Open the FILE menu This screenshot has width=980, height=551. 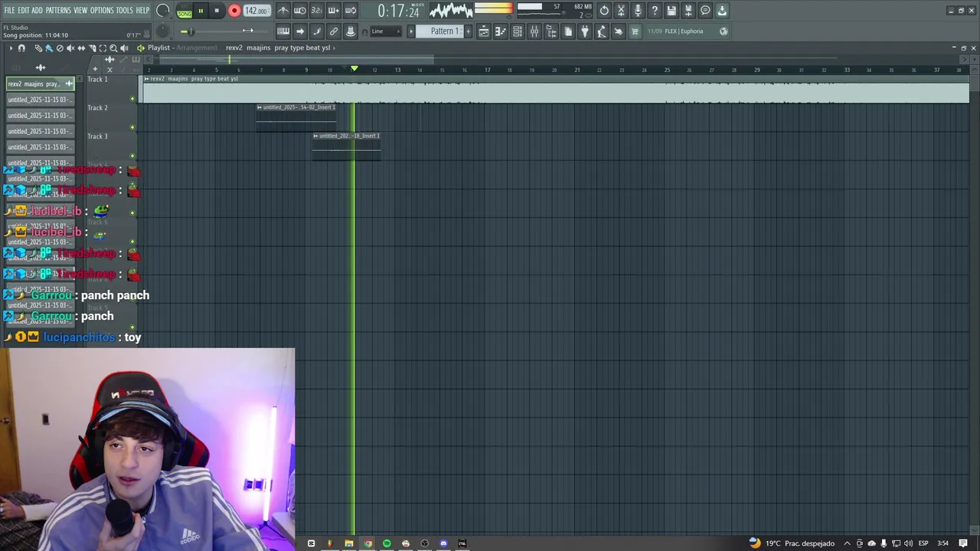(9, 10)
